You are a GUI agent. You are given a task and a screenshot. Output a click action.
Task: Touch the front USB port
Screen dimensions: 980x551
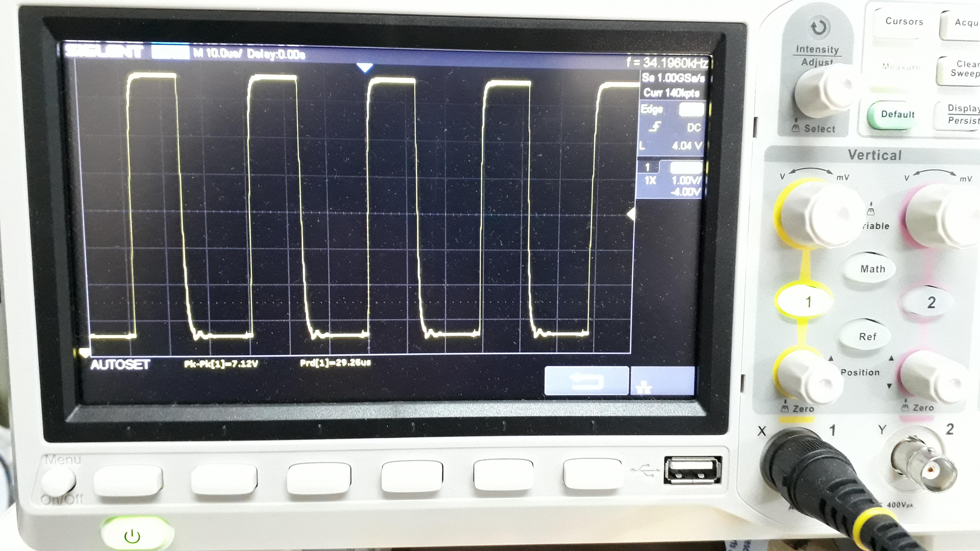point(692,470)
